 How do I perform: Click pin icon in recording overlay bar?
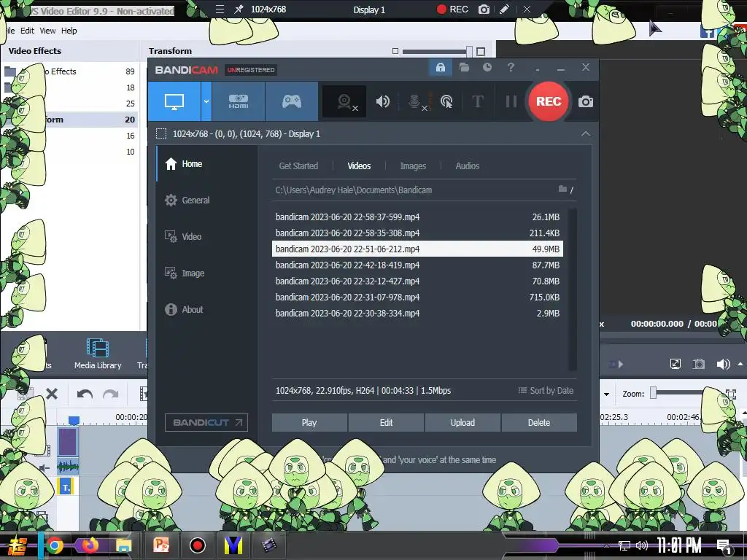point(239,9)
